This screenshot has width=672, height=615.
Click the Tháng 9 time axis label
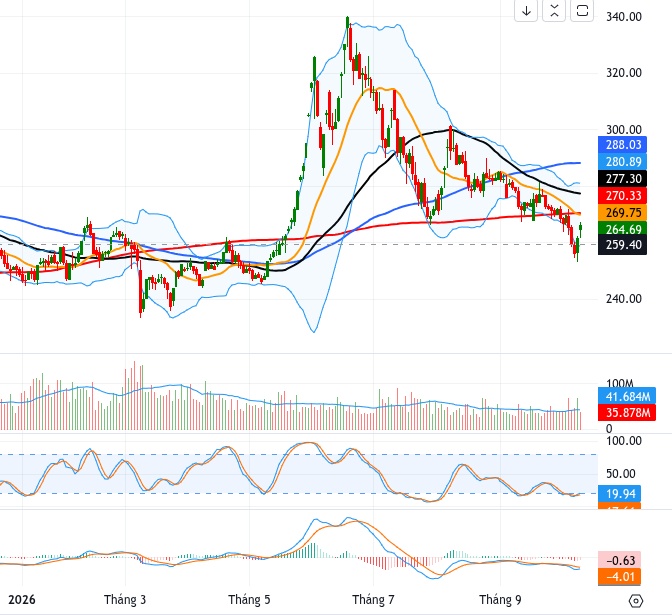point(500,600)
